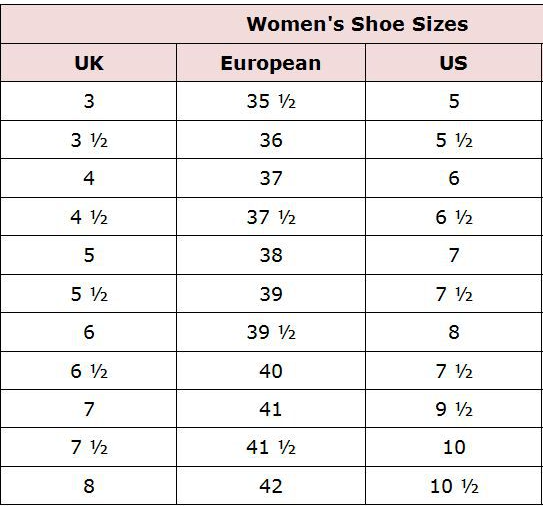This screenshot has width=543, height=510.
Task: Click US size 10 ½ cell
Action: (x=453, y=485)
